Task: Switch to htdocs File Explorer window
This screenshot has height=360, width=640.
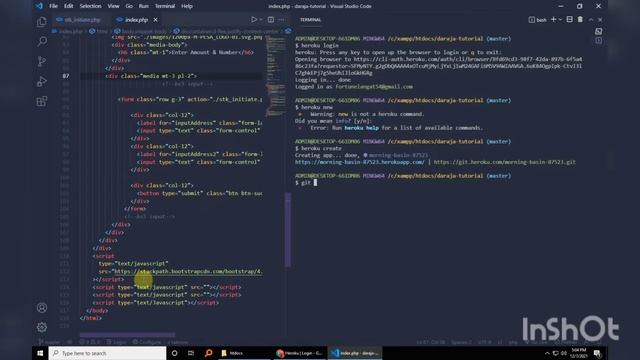Action: (245, 353)
